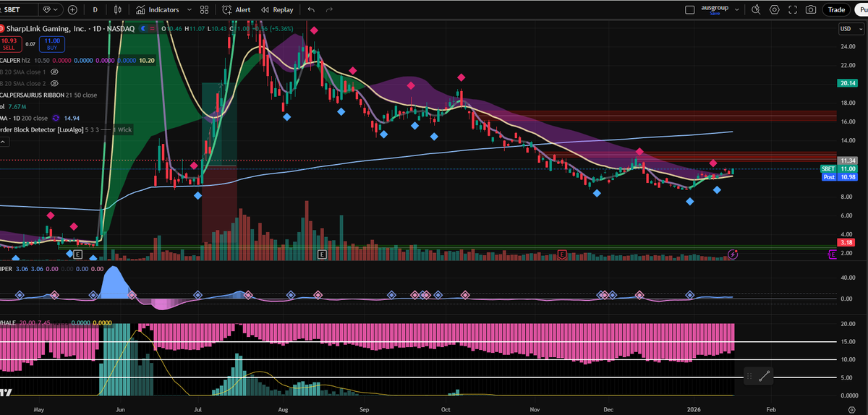Take a chart snapshot with the camera icon
868x415 pixels.
click(x=811, y=9)
